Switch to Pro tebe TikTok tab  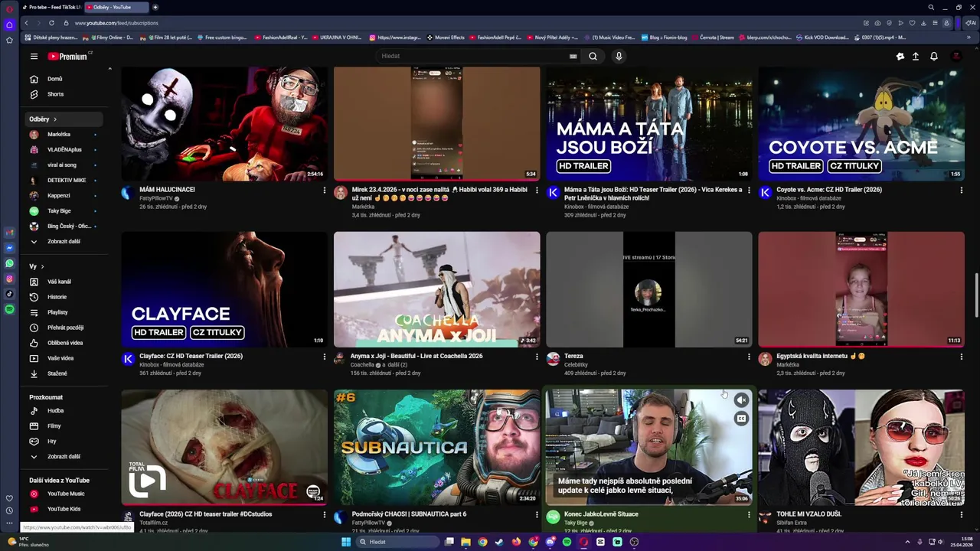coord(51,7)
